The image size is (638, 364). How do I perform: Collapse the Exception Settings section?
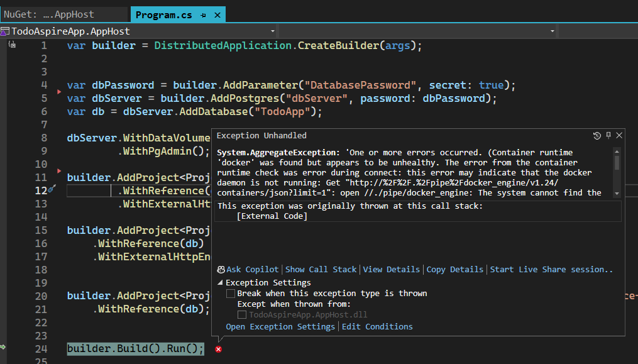[x=220, y=283]
